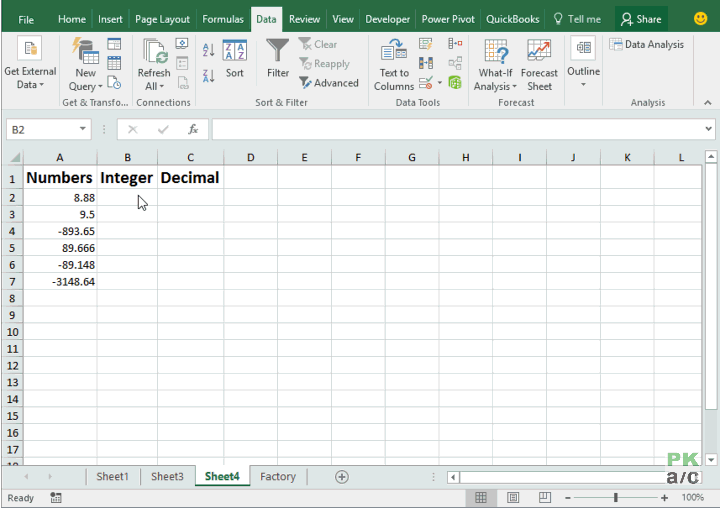The height and width of the screenshot is (508, 720).
Task: Click the Edit Links icon
Action: click(x=183, y=83)
